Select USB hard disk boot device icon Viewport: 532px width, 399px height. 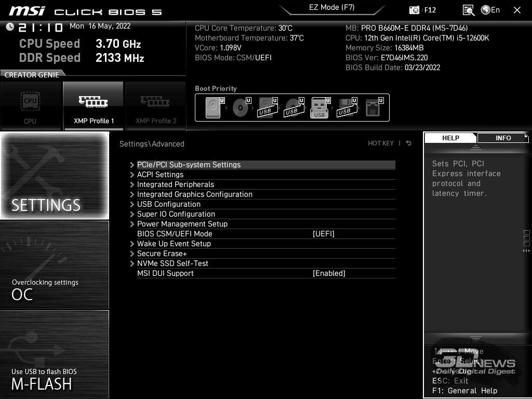pyautogui.click(x=268, y=107)
